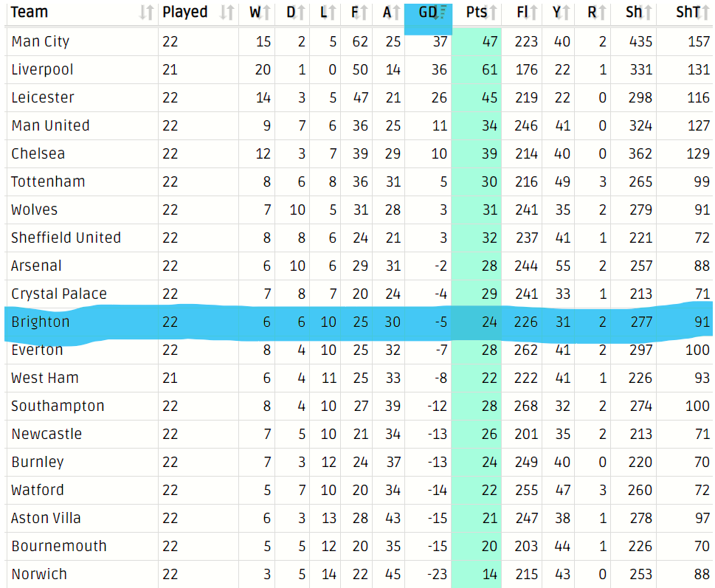The width and height of the screenshot is (715, 588).
Task: Click the Liverpool team name
Action: pos(42,70)
